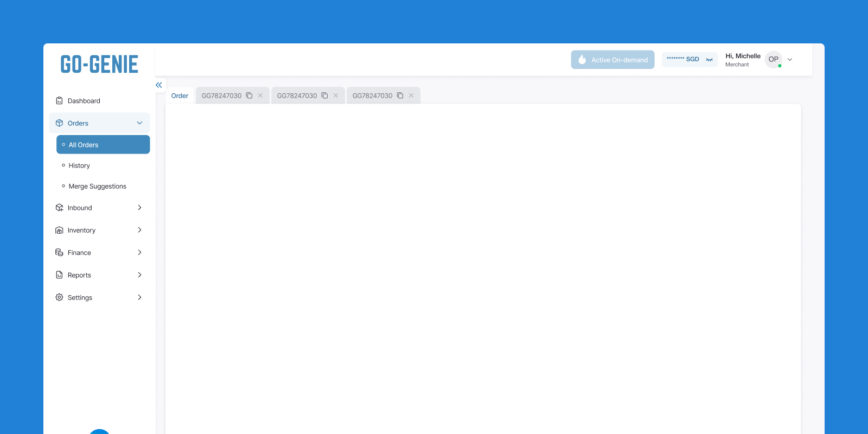Click the Settings gear icon
The image size is (868, 434).
(59, 297)
